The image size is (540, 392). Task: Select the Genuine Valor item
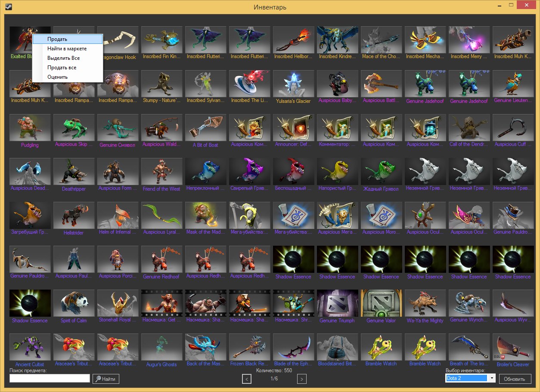click(382, 303)
